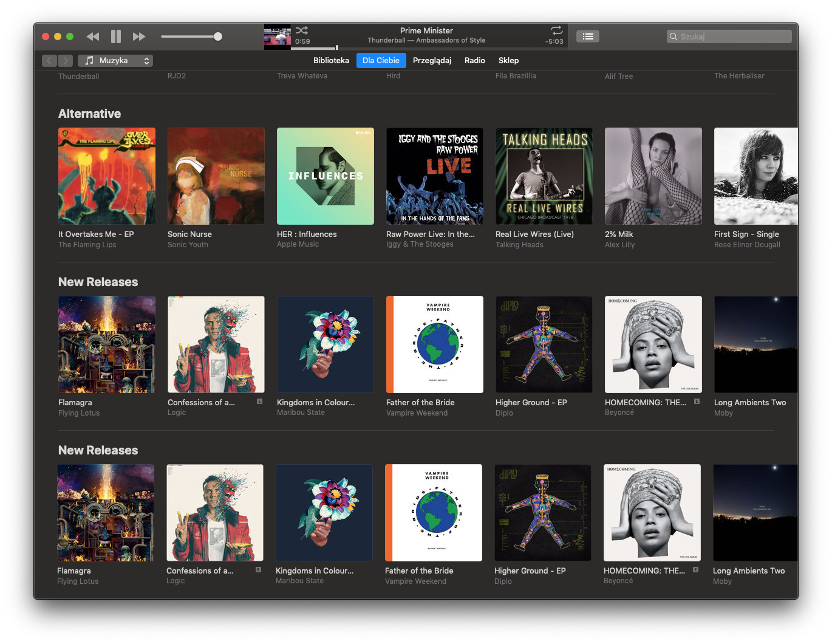Open It Overtakes Me - EP album cover
This screenshot has width=832, height=644.
(107, 176)
